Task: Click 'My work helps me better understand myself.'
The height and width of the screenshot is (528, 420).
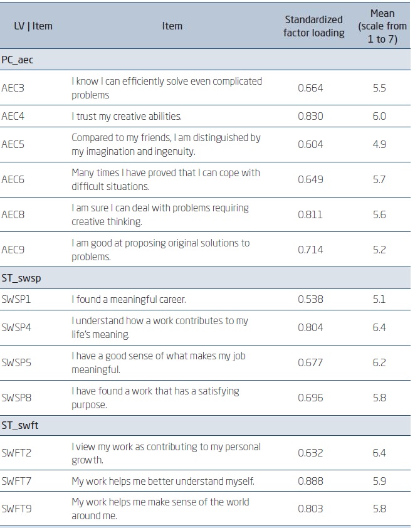Action: 163,481
